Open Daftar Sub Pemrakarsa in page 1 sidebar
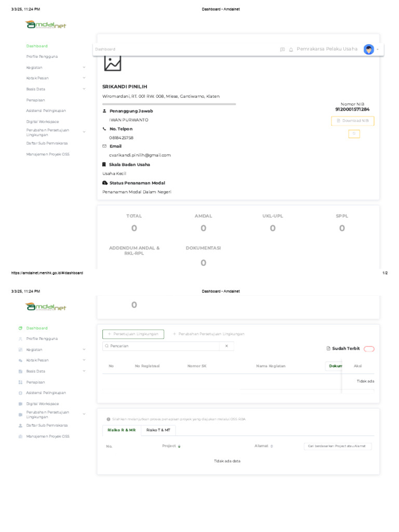The width and height of the screenshot is (399, 532). pos(47,143)
